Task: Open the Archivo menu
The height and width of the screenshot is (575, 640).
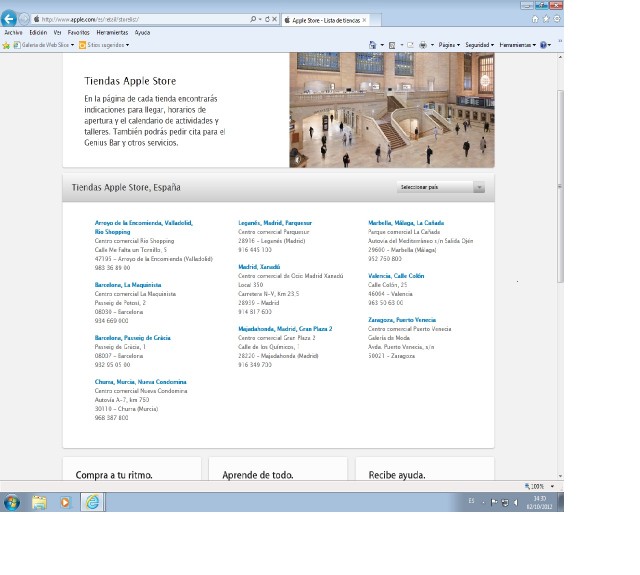Action: click(x=13, y=33)
